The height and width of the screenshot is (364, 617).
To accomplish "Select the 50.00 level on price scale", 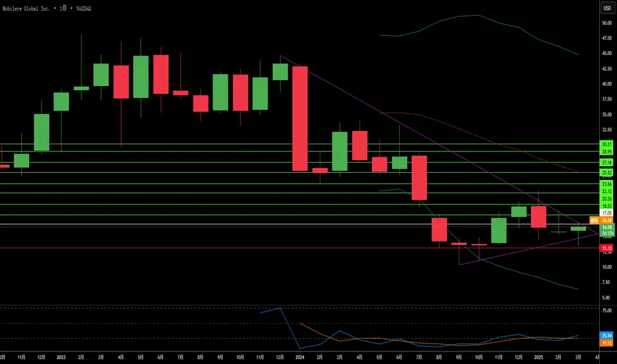I will click(x=606, y=23).
